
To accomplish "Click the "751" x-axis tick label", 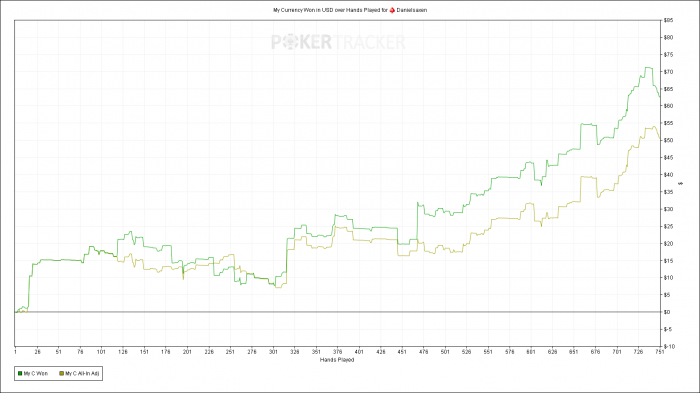I will coord(660,352).
